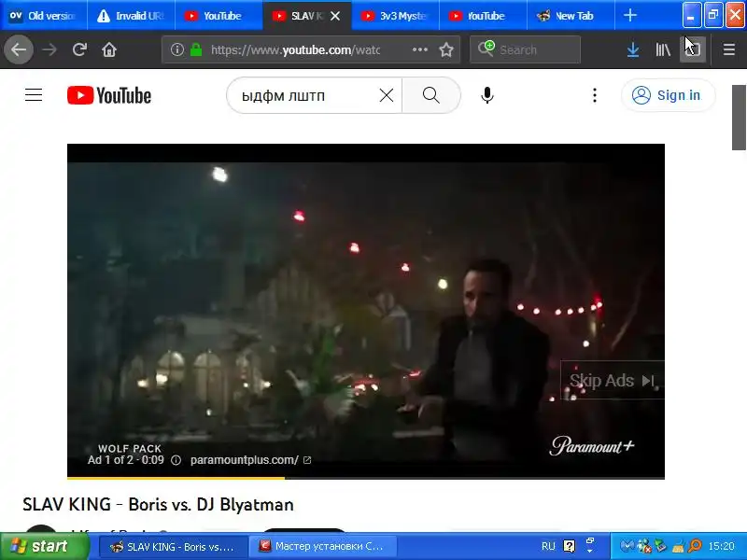Open paramountplus.com advertiser link
The image size is (747, 560).
tap(250, 460)
